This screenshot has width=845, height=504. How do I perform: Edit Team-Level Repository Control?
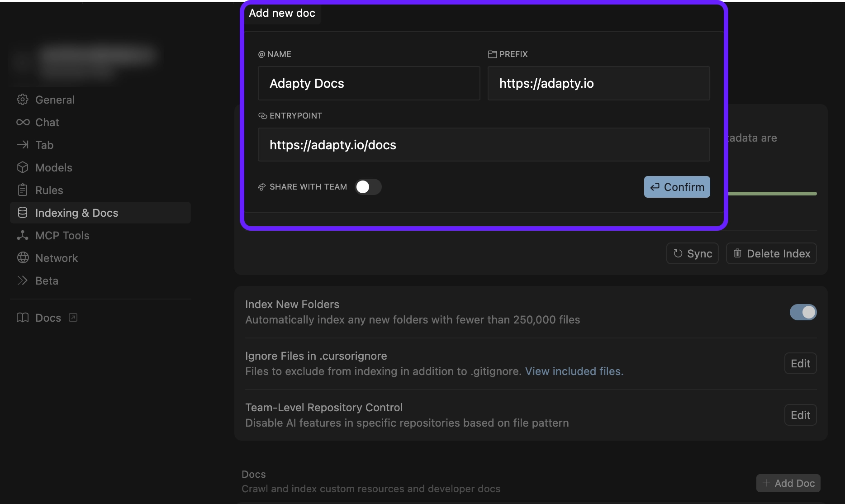tap(800, 415)
